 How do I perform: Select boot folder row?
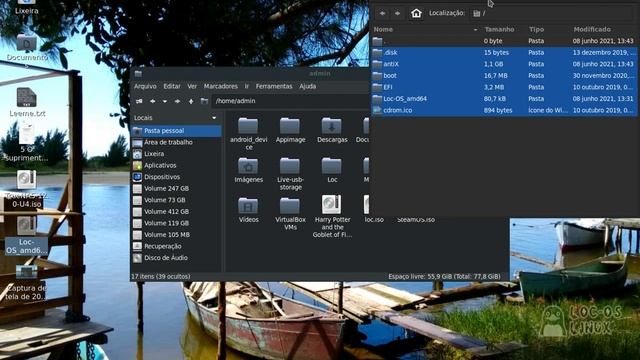coord(504,76)
